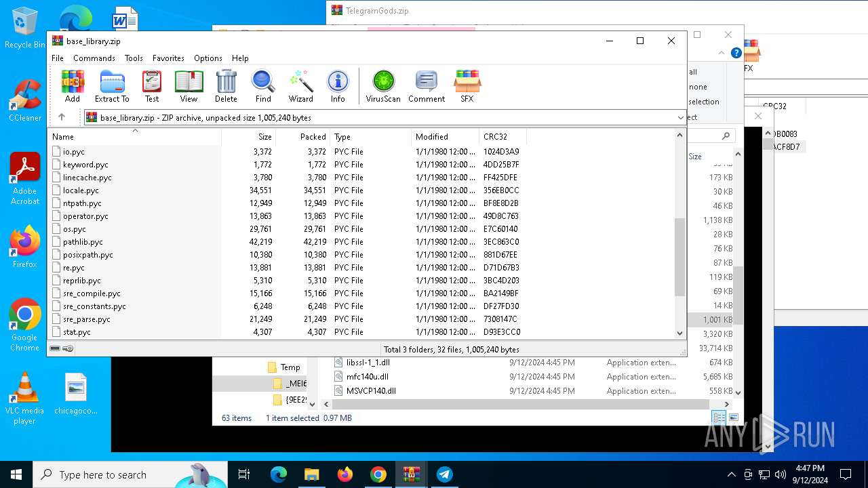
Task: Click the Windows Start button
Action: point(16,474)
